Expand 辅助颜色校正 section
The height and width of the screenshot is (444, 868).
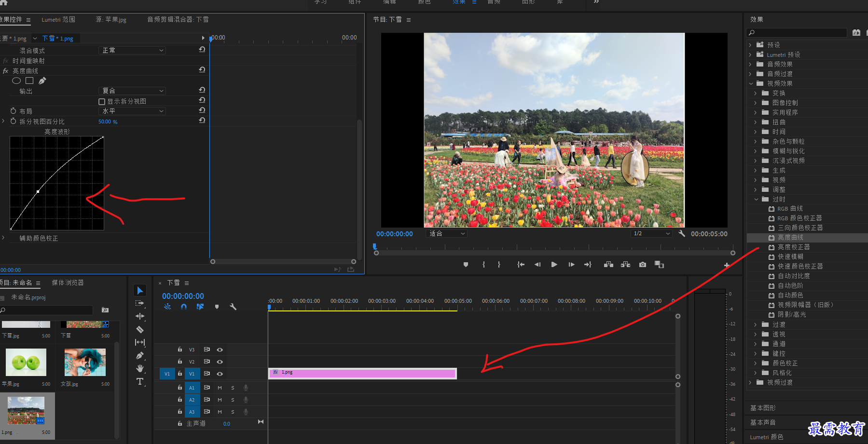click(x=3, y=238)
